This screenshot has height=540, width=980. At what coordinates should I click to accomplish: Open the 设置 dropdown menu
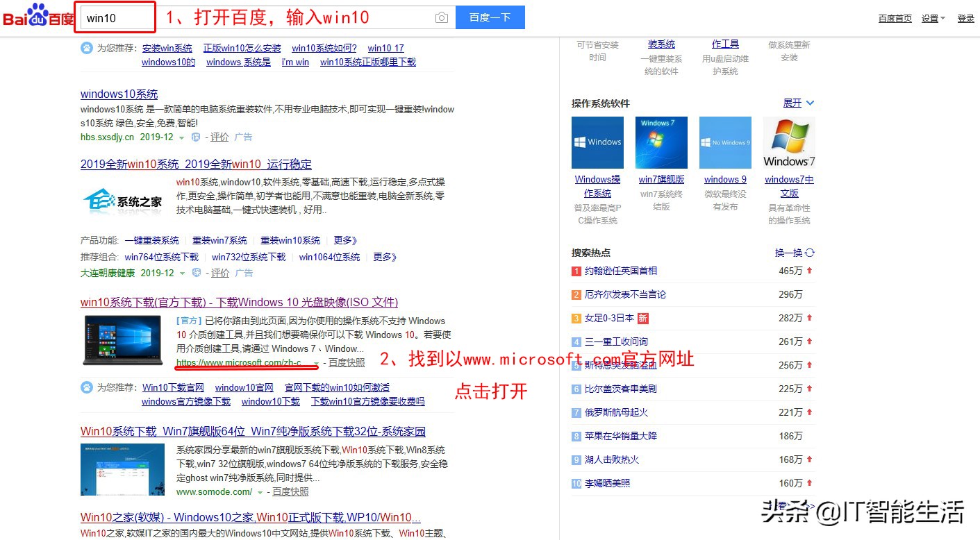pyautogui.click(x=931, y=19)
